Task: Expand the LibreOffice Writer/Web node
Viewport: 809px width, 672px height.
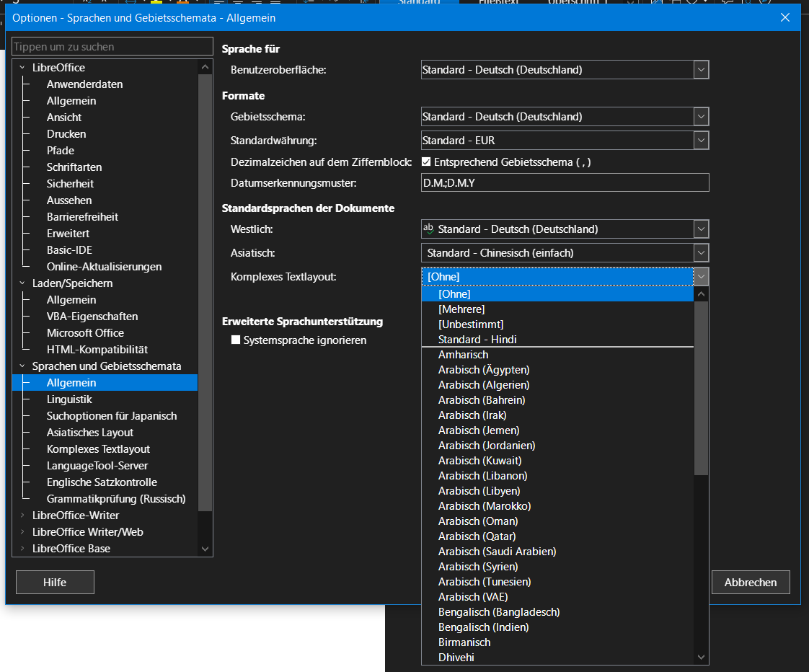Action: pyautogui.click(x=22, y=531)
